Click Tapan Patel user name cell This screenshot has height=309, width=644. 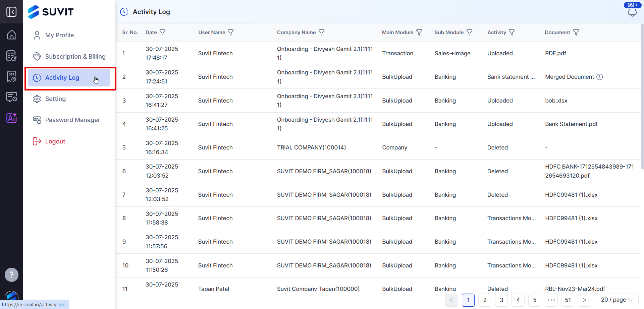pyautogui.click(x=213, y=289)
